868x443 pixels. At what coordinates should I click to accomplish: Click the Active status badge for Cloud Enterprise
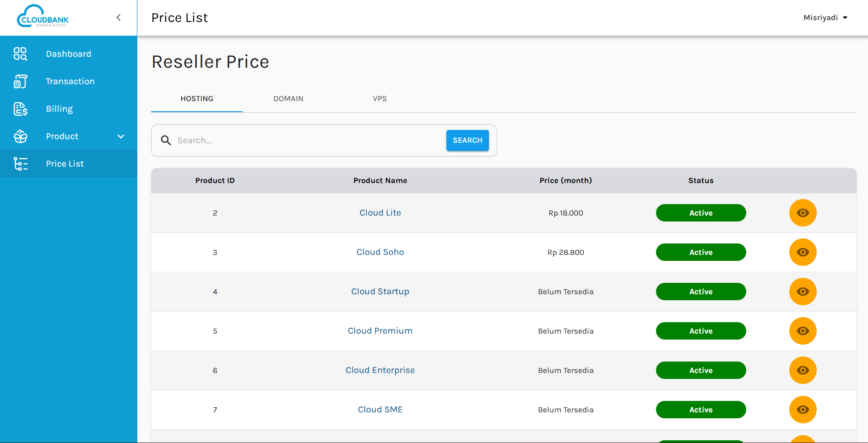click(x=700, y=370)
